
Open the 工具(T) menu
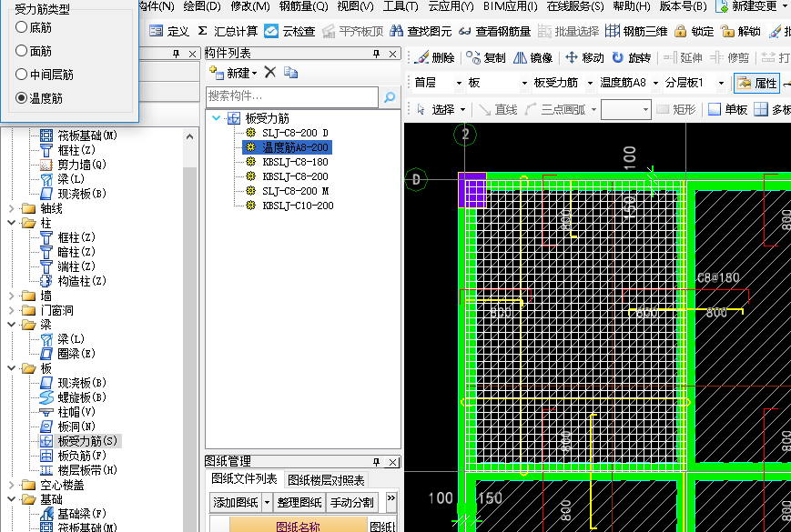point(401,6)
